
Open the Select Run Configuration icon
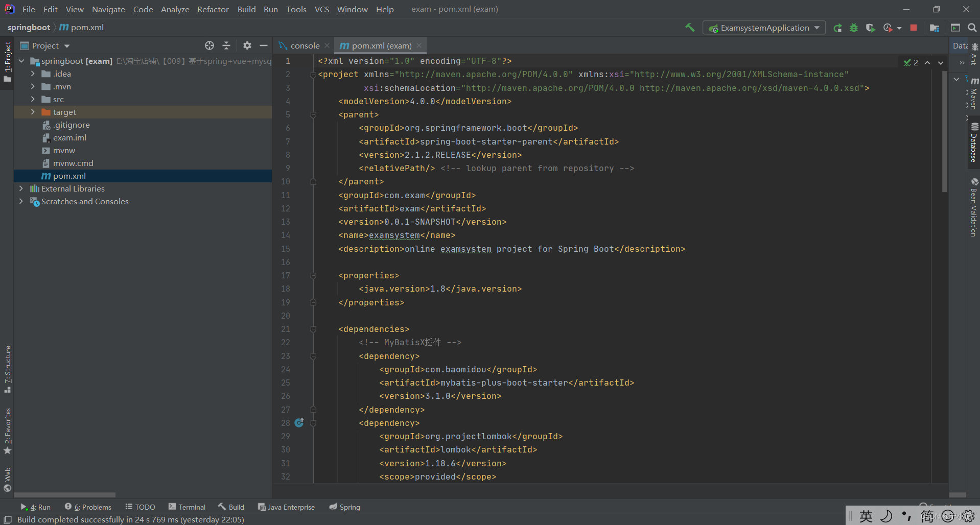coord(955,28)
